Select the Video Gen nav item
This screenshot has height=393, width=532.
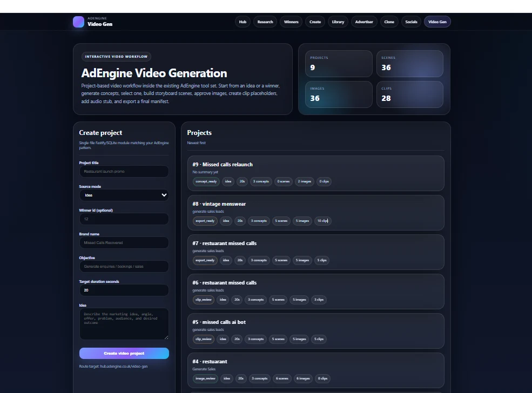pyautogui.click(x=437, y=22)
